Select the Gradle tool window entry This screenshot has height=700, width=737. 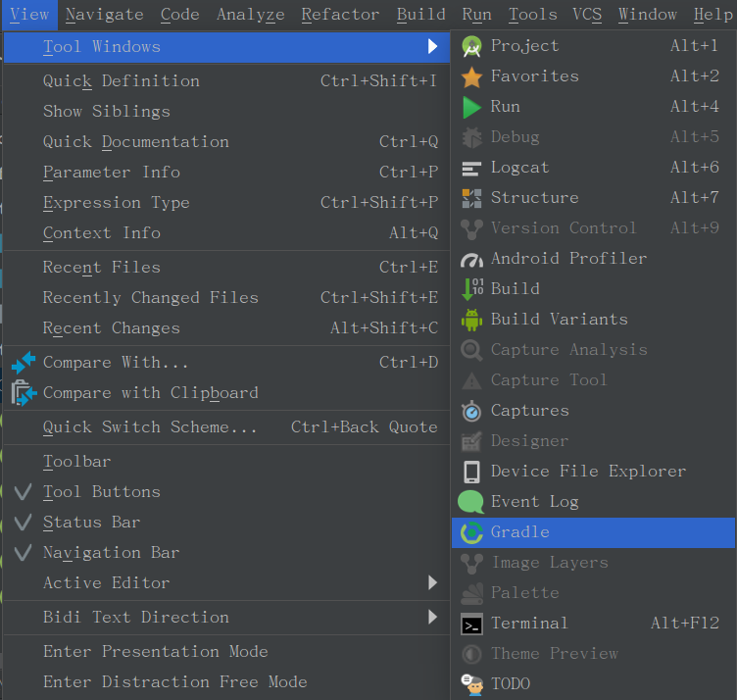tap(593, 532)
